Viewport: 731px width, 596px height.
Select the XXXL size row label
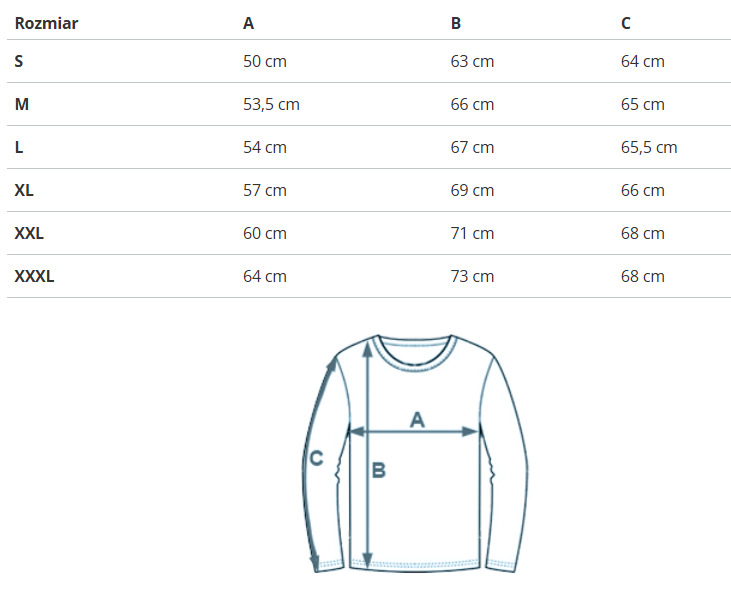(34, 276)
